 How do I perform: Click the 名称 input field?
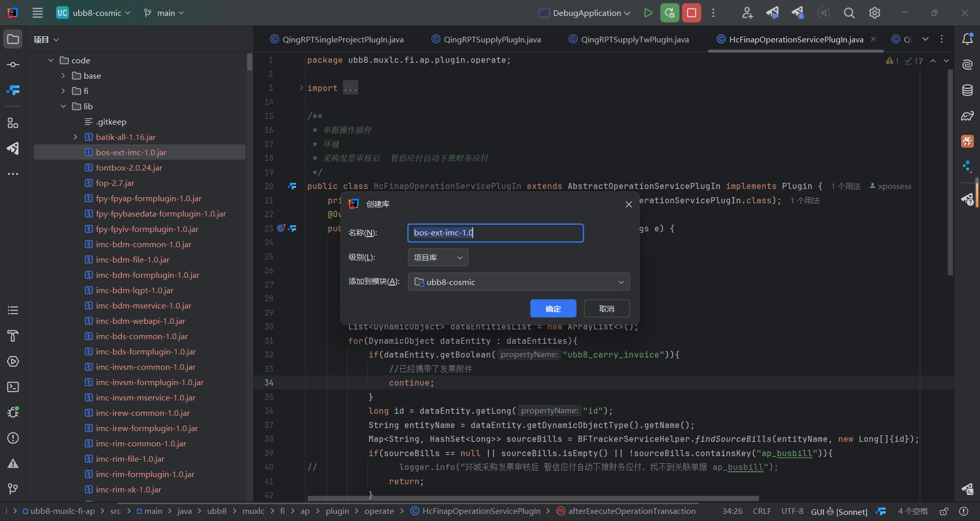496,233
